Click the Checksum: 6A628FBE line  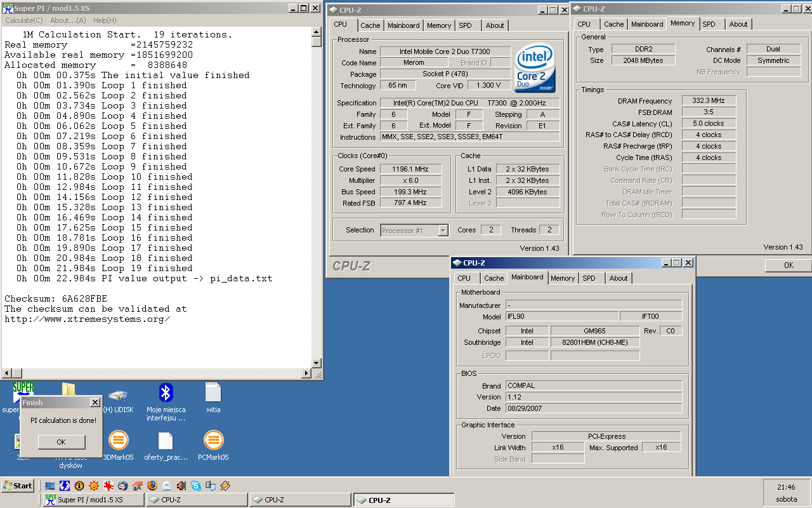coord(56,298)
